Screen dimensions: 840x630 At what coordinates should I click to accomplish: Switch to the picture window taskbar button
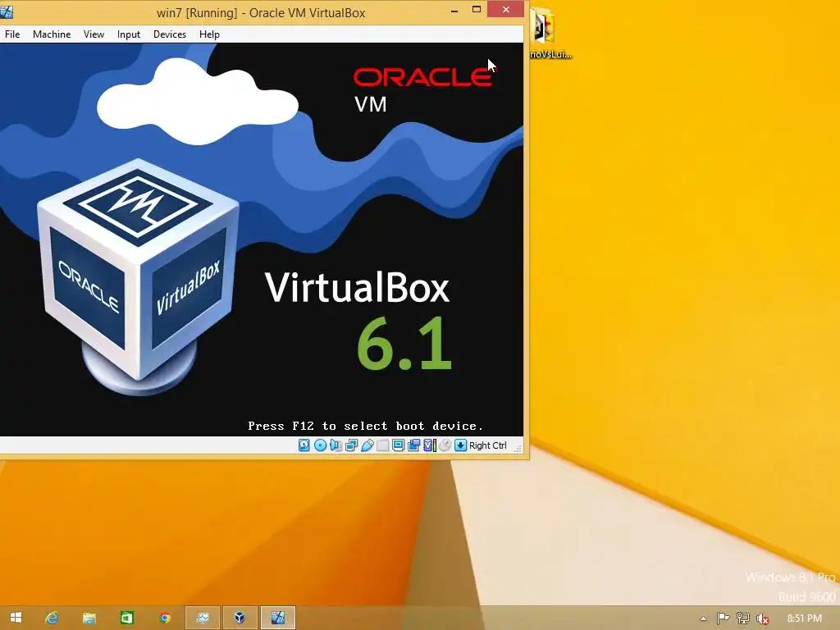coord(203,618)
